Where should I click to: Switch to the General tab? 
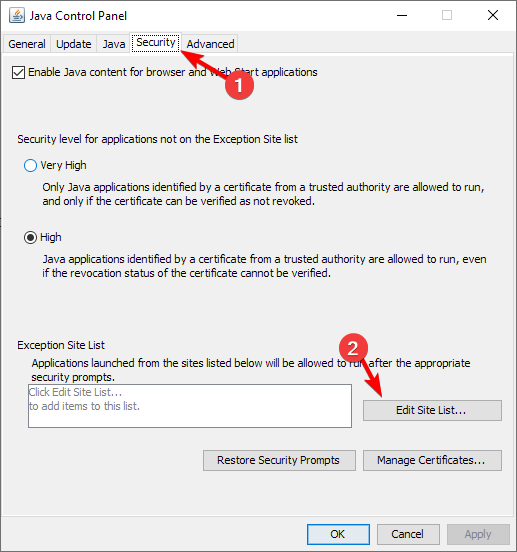(x=27, y=44)
